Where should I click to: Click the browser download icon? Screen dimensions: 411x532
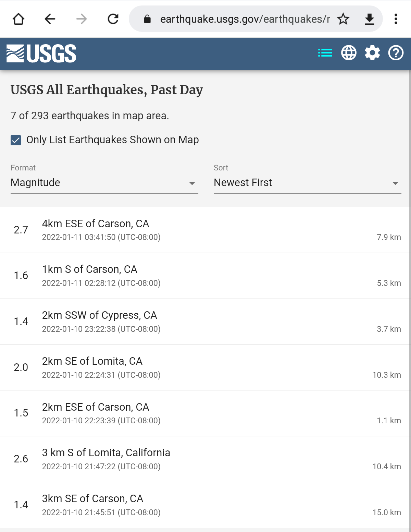(369, 19)
